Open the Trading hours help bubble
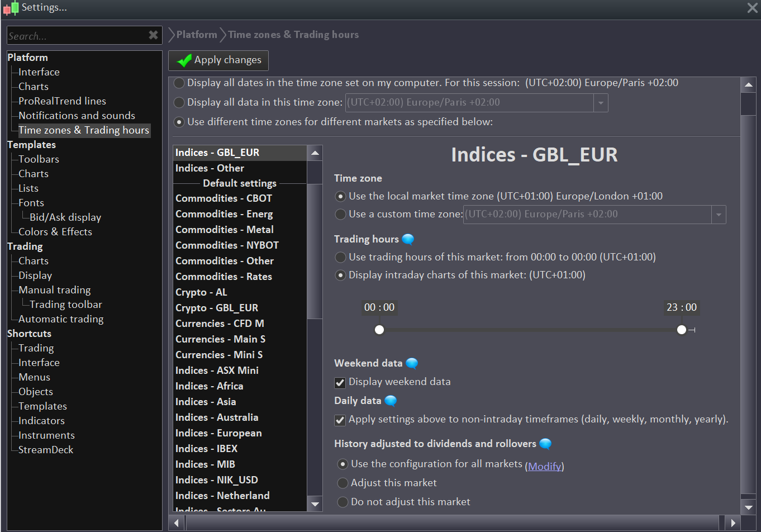 coord(408,239)
